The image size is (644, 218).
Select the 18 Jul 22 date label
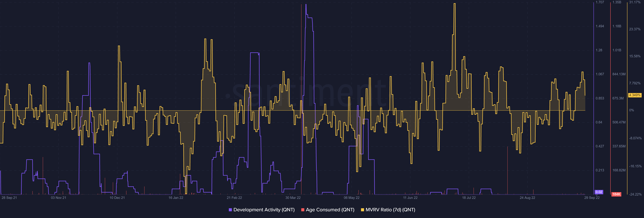pos(469,198)
